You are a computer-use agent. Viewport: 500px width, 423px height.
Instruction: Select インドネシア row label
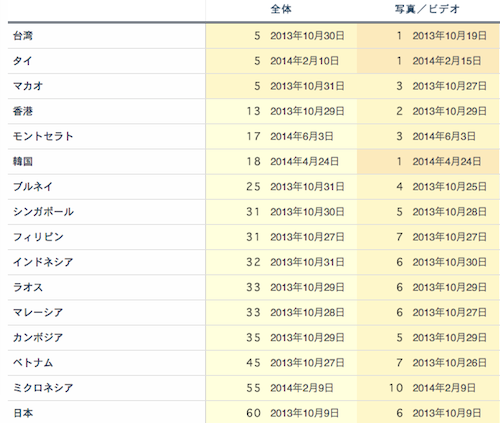point(43,262)
